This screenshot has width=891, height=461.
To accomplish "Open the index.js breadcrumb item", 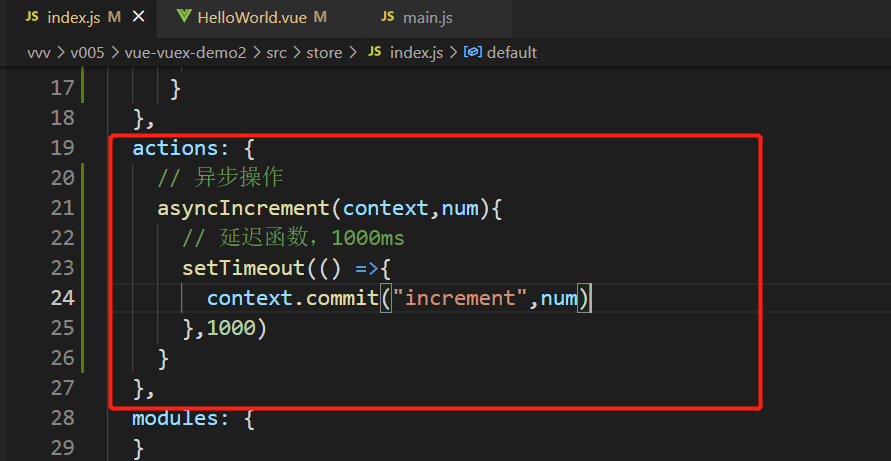I will [x=416, y=53].
